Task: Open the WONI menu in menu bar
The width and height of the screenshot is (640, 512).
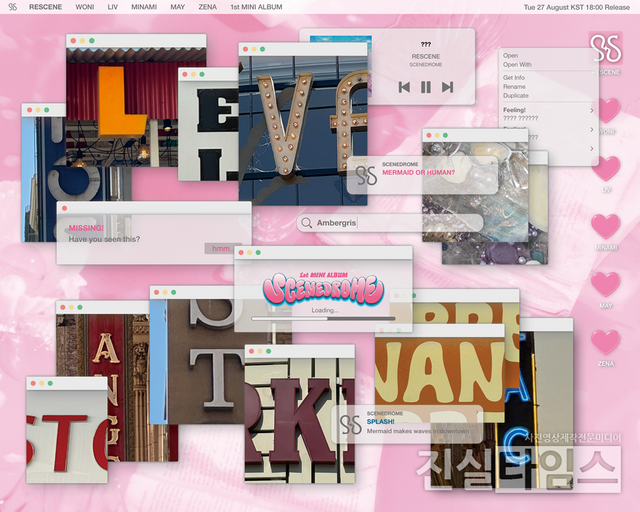Action: coord(85,7)
